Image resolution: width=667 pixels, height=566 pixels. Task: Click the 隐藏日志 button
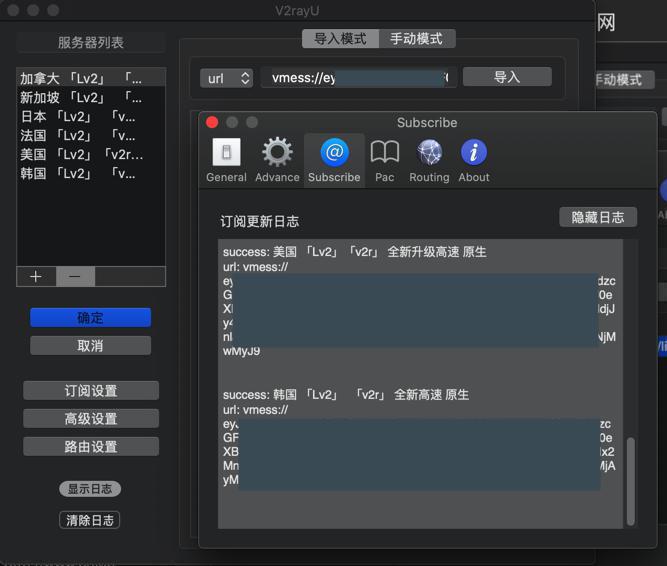click(598, 217)
